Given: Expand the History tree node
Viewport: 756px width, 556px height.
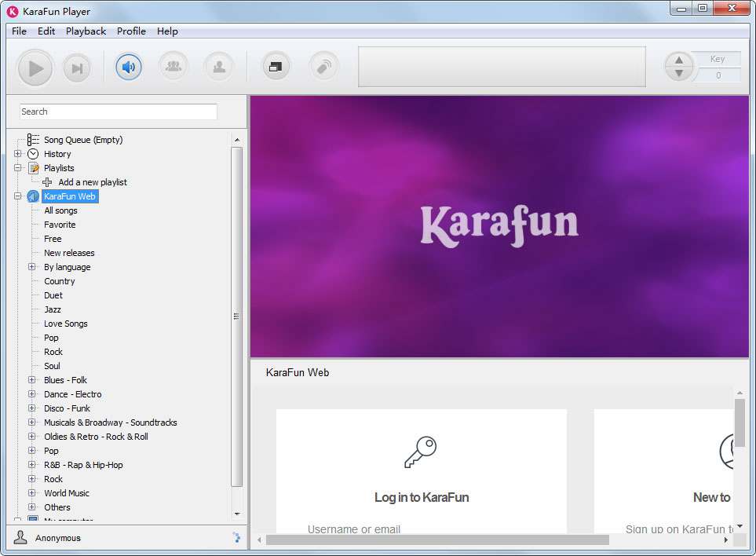Looking at the screenshot, I should coord(18,154).
